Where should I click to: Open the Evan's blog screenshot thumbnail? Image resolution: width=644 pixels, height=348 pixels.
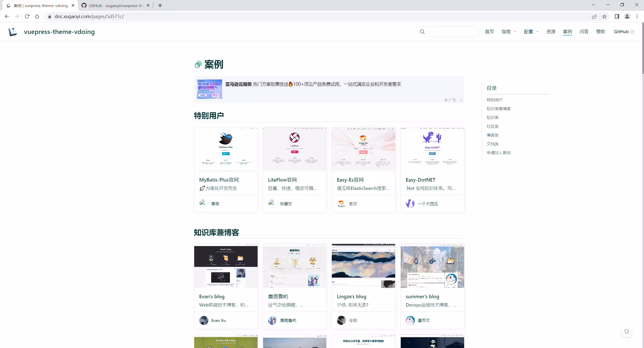(x=226, y=266)
